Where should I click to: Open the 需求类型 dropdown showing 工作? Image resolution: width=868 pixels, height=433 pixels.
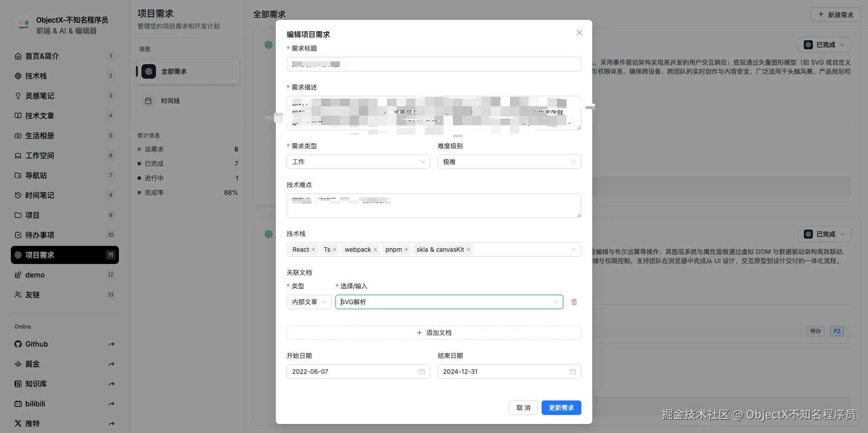point(358,162)
